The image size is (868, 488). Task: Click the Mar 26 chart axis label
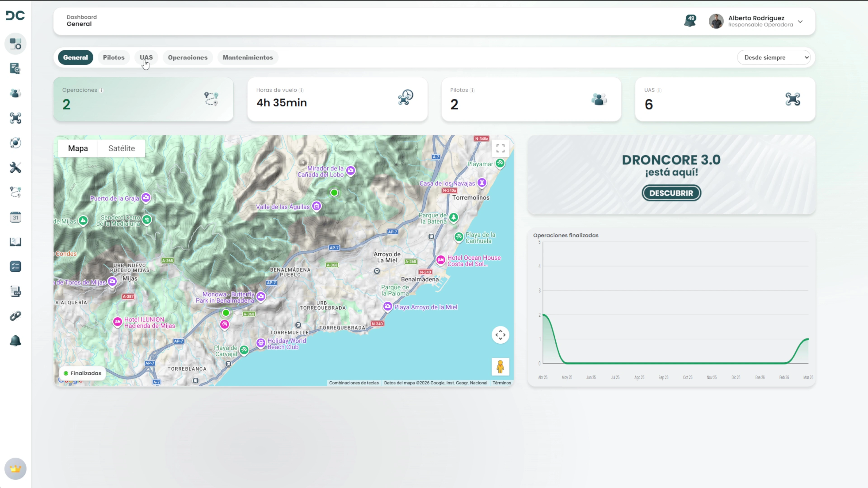(808, 378)
